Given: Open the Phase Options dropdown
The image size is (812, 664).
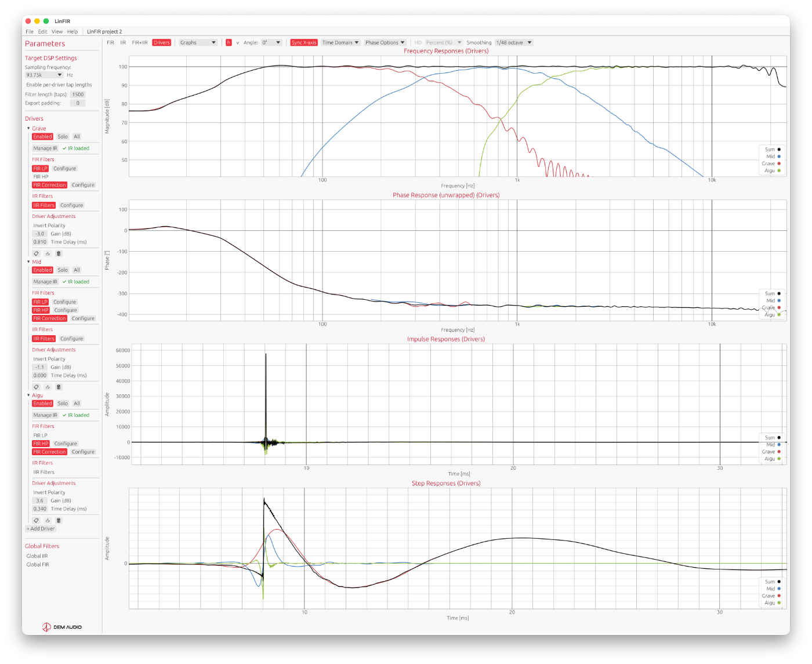Looking at the screenshot, I should tap(385, 42).
